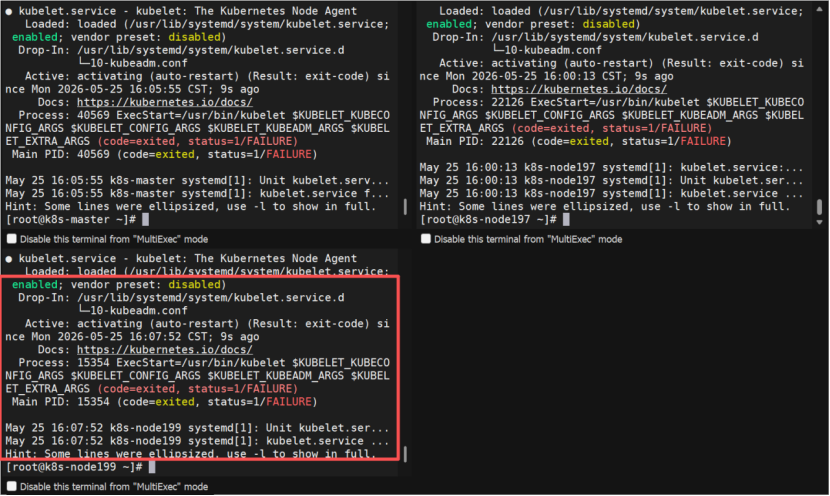Click scrollbar thumb of k8s-master terminal
Screen dimensions: 830x496
coord(405,207)
